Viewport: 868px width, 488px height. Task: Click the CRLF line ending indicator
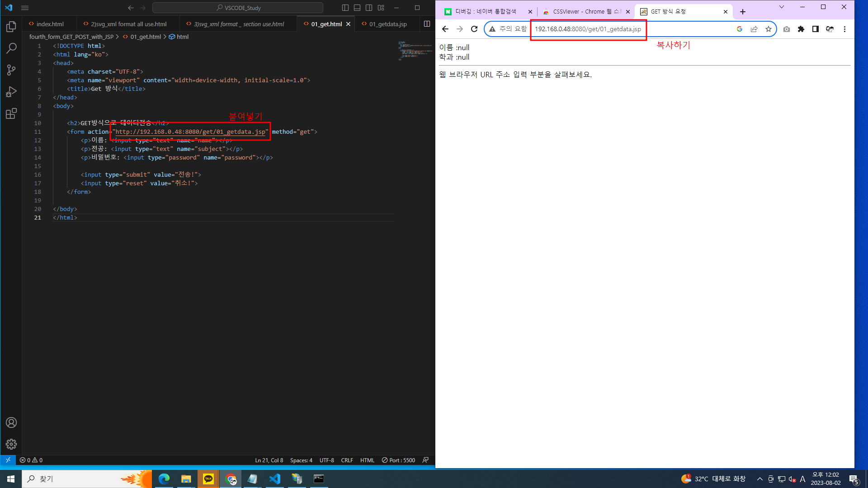tap(347, 460)
